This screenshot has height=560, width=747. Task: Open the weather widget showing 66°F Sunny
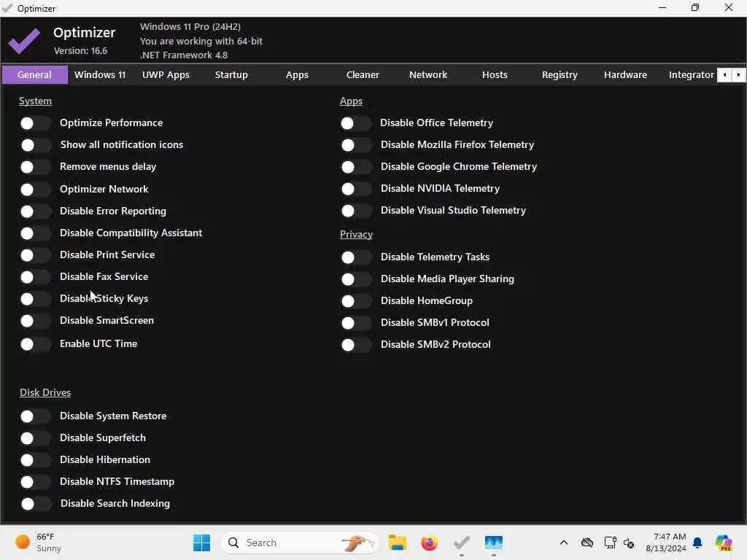38,542
